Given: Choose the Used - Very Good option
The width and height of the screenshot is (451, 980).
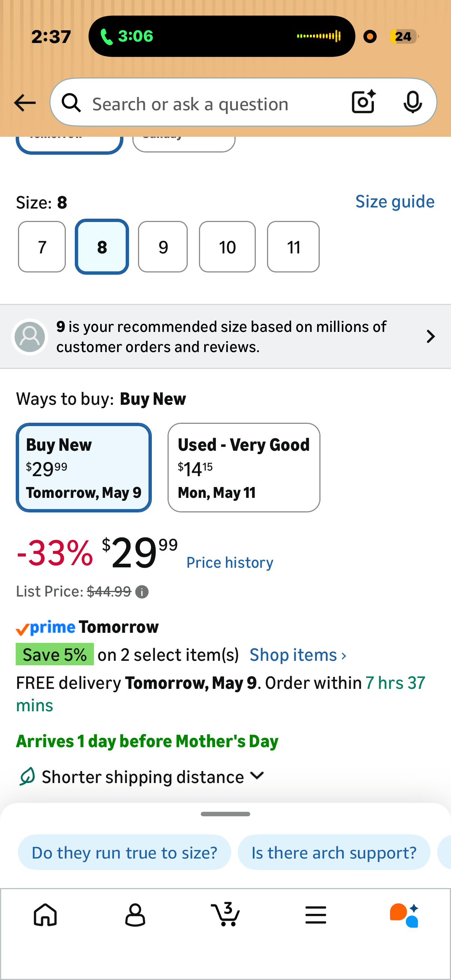Looking at the screenshot, I should point(244,468).
